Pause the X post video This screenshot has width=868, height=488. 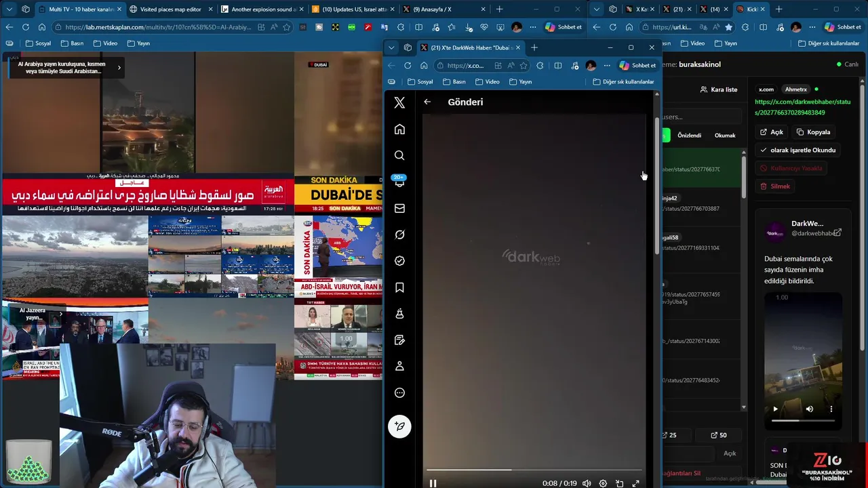pos(433,483)
